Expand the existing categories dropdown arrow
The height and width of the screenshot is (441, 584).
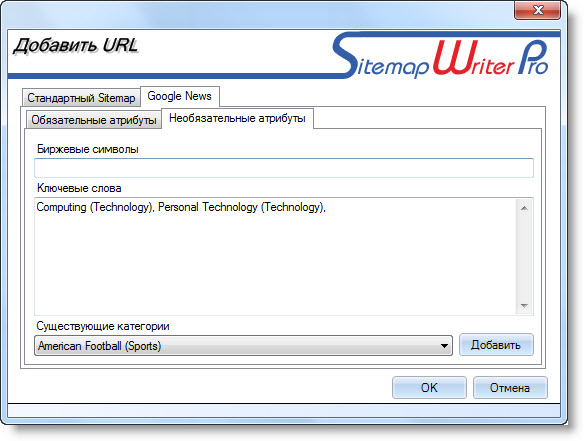coord(444,346)
